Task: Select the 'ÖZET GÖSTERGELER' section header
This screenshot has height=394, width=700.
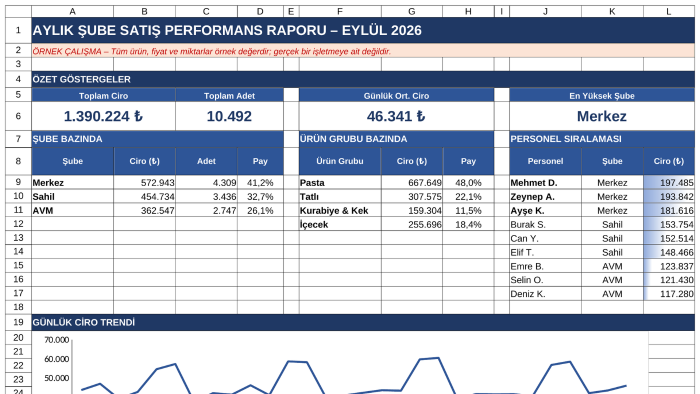Action: click(363, 79)
